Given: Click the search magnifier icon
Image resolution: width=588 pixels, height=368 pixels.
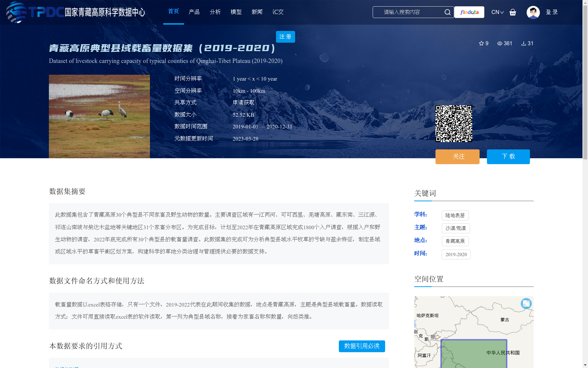Looking at the screenshot, I should point(447,12).
